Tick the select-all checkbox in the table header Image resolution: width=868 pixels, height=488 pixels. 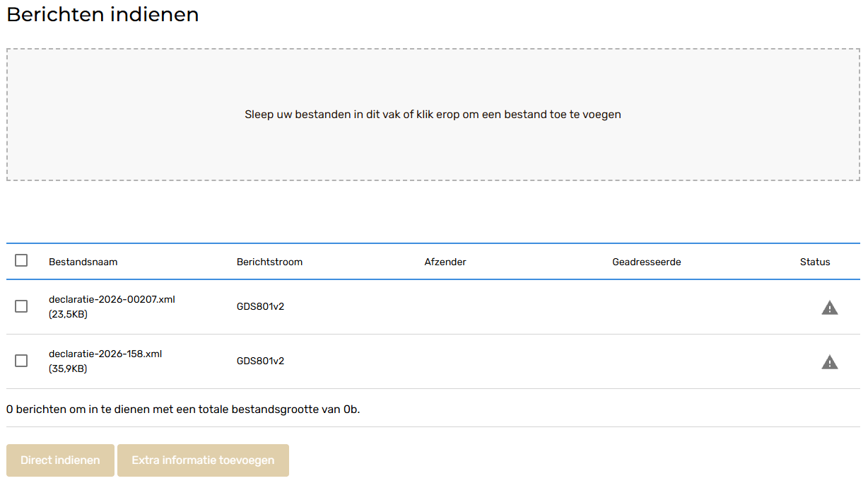point(21,260)
